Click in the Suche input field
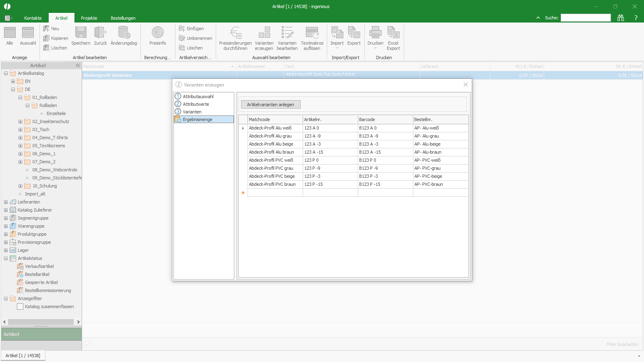The height and width of the screenshot is (362, 644). pos(586,18)
